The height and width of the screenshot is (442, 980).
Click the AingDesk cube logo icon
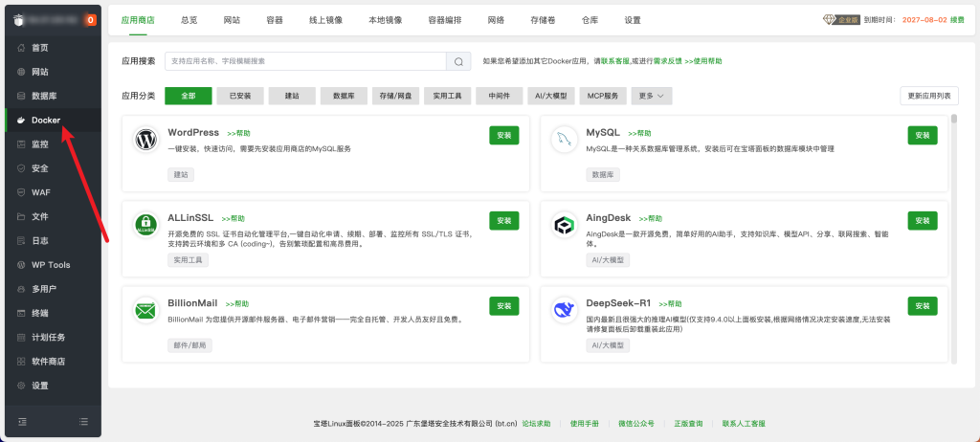click(565, 225)
